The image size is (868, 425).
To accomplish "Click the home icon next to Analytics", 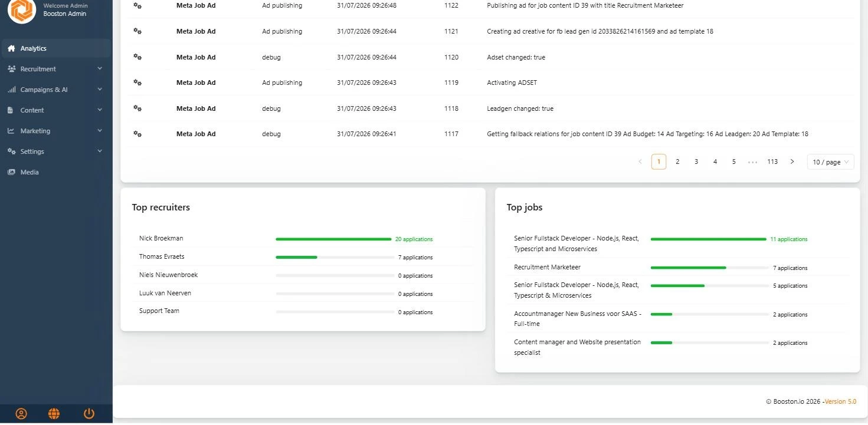I will tap(11, 48).
